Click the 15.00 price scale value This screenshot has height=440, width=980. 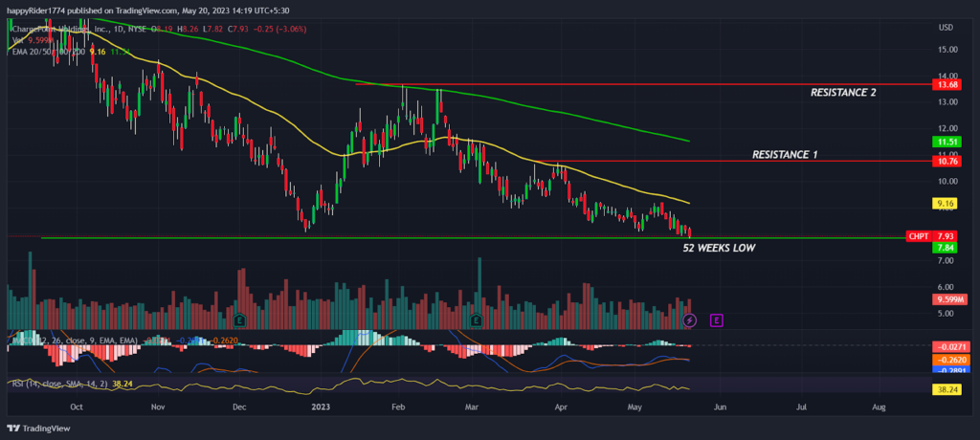948,49
